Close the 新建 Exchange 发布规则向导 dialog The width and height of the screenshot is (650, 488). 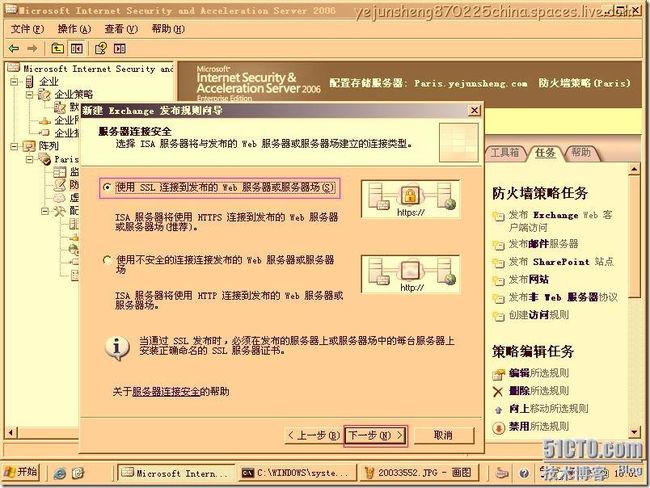pyautogui.click(x=474, y=110)
